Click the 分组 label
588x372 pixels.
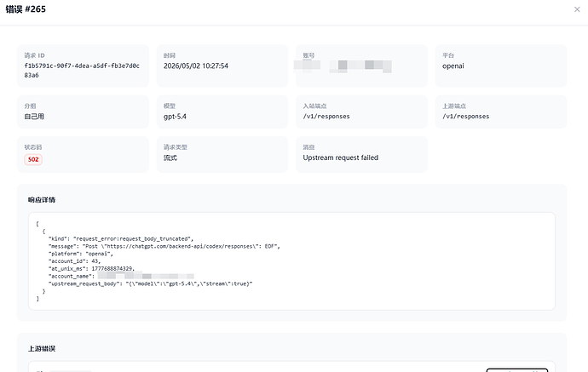[30, 106]
